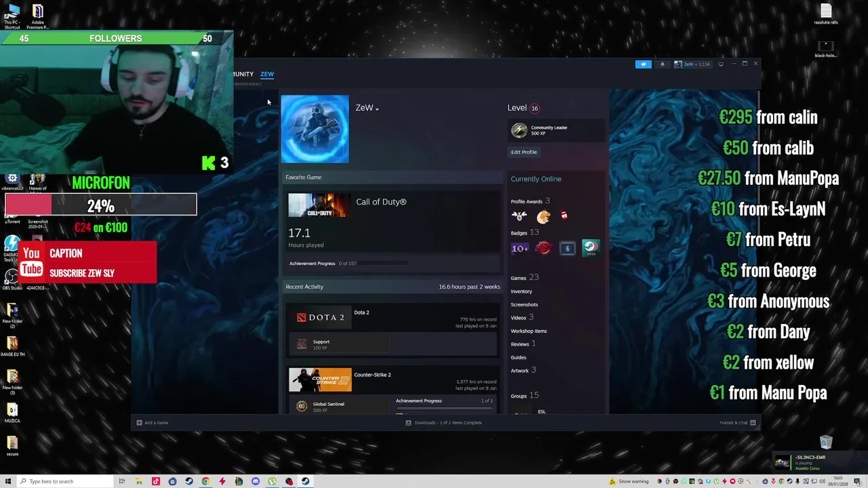The height and width of the screenshot is (488, 868).
Task: Open the Dota 2 Support badge
Action: pyautogui.click(x=339, y=344)
